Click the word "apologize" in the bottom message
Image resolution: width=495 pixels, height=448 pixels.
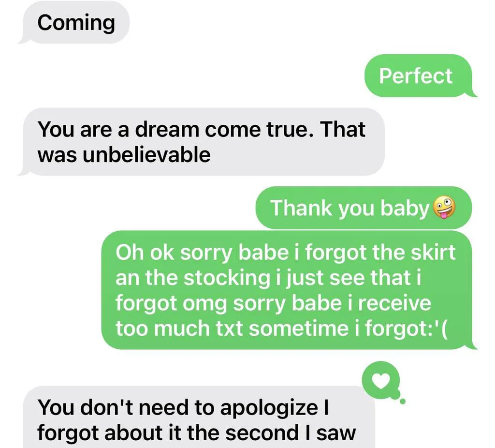point(269,408)
